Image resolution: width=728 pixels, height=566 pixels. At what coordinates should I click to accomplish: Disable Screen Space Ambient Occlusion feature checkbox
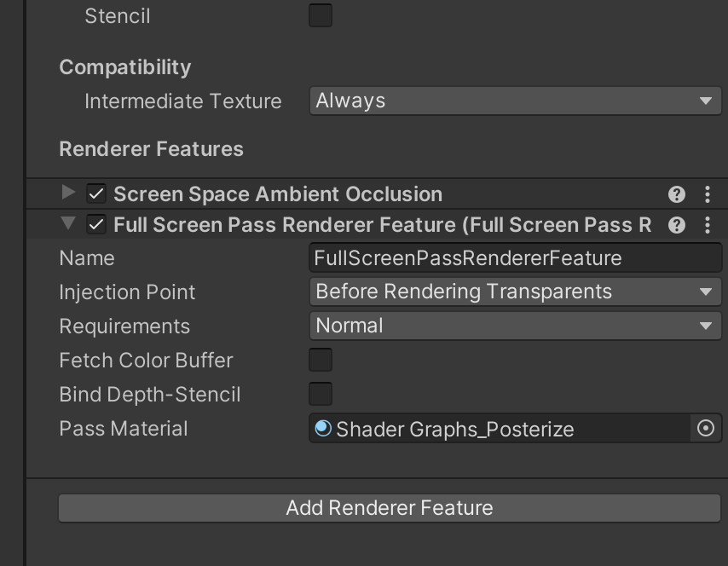(96, 194)
